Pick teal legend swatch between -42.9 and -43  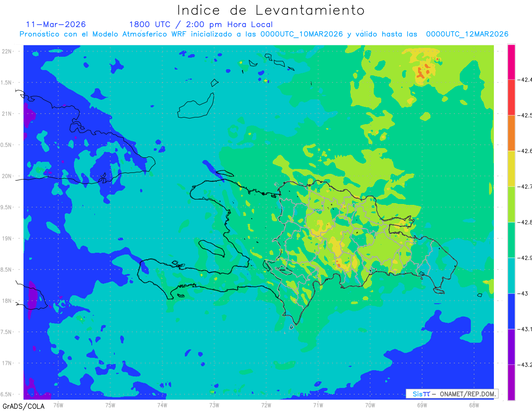511,275
